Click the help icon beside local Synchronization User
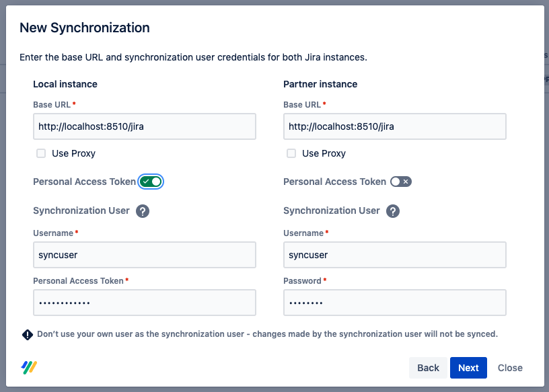The height and width of the screenshot is (392, 549). coord(143,211)
